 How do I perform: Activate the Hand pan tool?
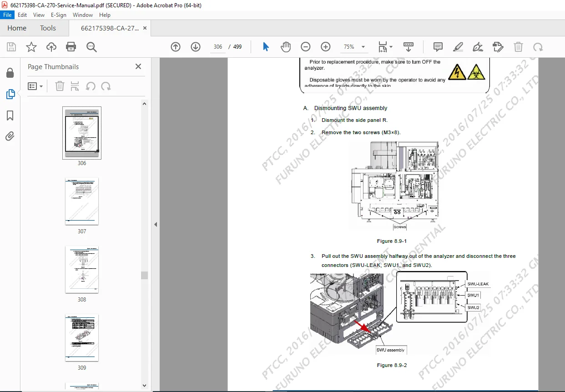[x=286, y=47]
